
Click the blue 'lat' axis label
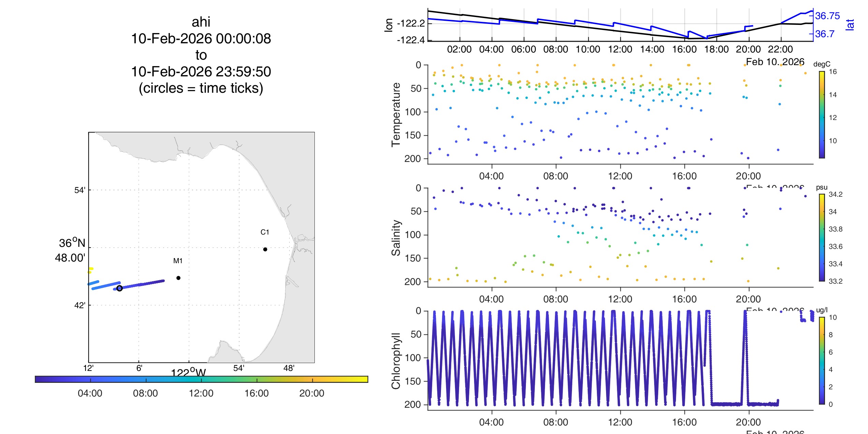pyautogui.click(x=850, y=25)
